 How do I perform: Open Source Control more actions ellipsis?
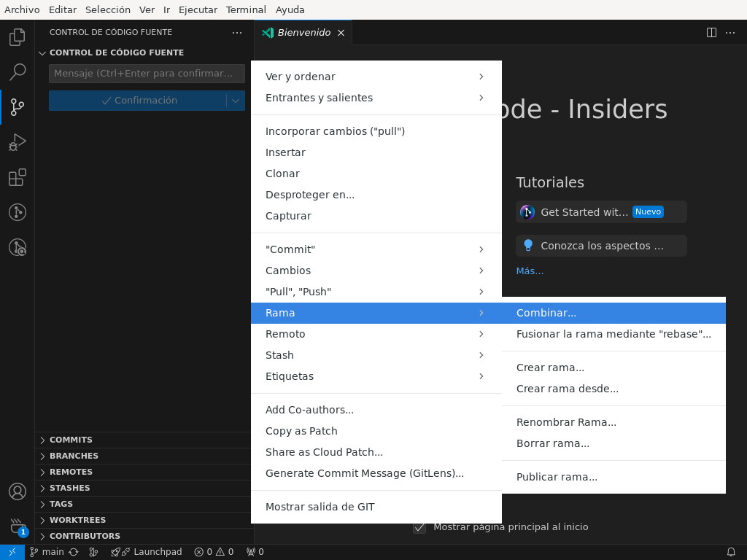(237, 32)
